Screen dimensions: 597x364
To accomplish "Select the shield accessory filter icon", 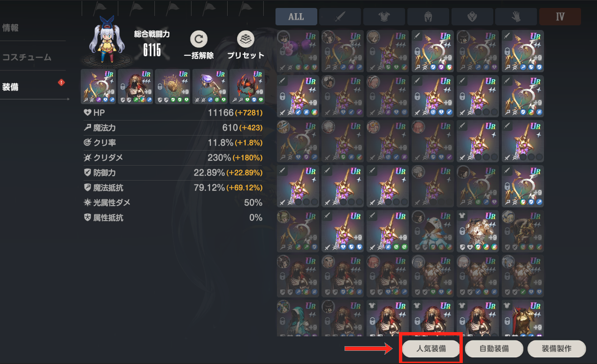I will click(472, 17).
